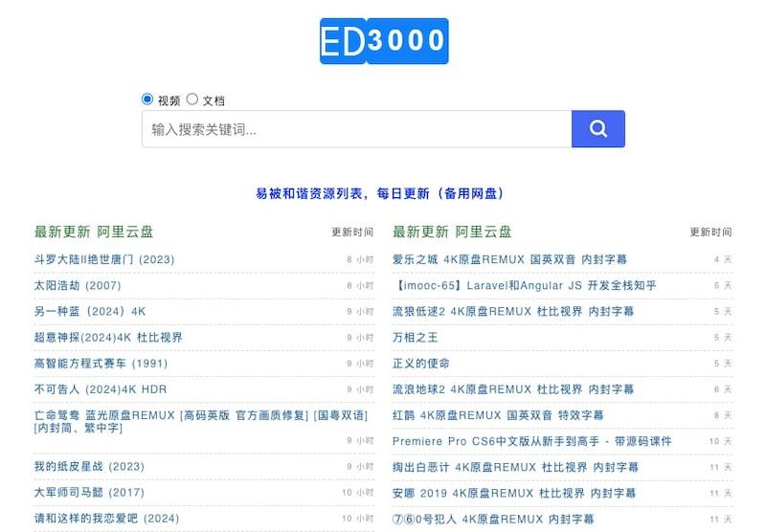Click the 10 天 timestamp for Premiere Pro
The width and height of the screenshot is (766, 532).
point(721,441)
